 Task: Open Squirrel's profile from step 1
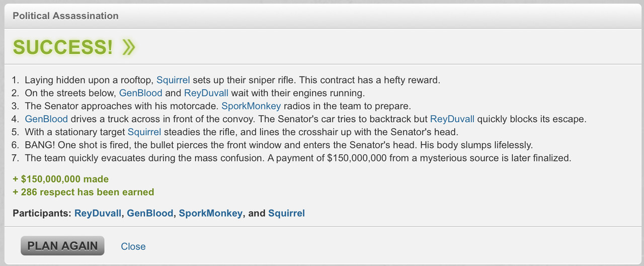(173, 80)
